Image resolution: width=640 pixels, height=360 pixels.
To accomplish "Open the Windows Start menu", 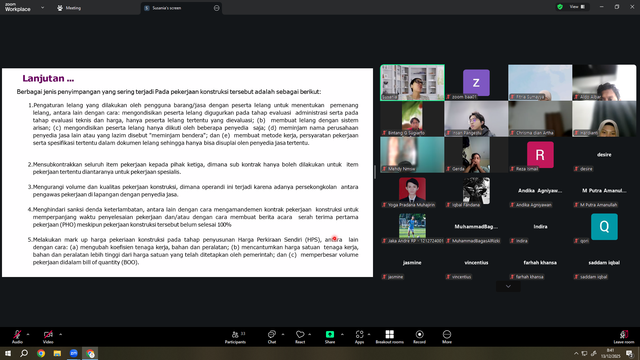I will [8, 353].
